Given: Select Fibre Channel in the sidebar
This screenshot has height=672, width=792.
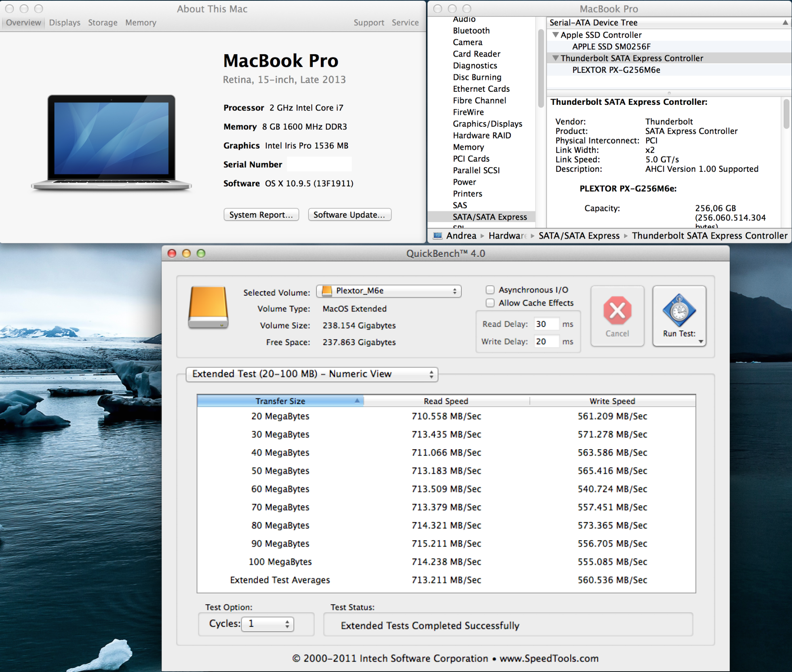Looking at the screenshot, I should [480, 101].
